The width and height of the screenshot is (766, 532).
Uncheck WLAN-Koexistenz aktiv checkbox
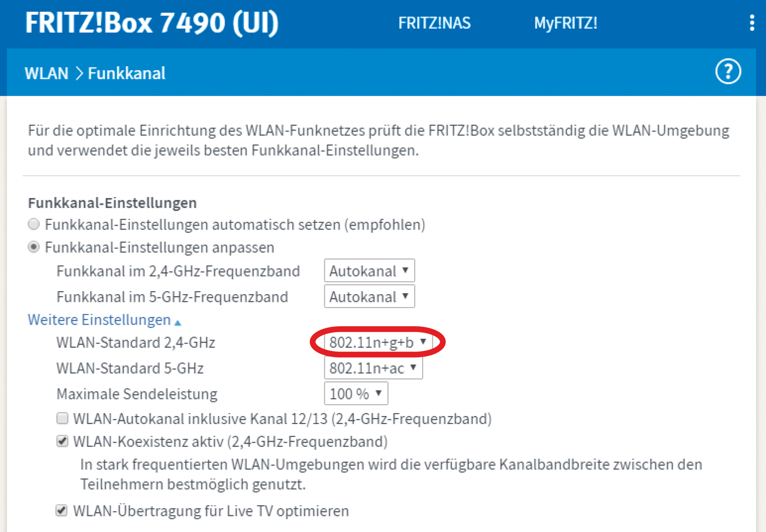62,441
